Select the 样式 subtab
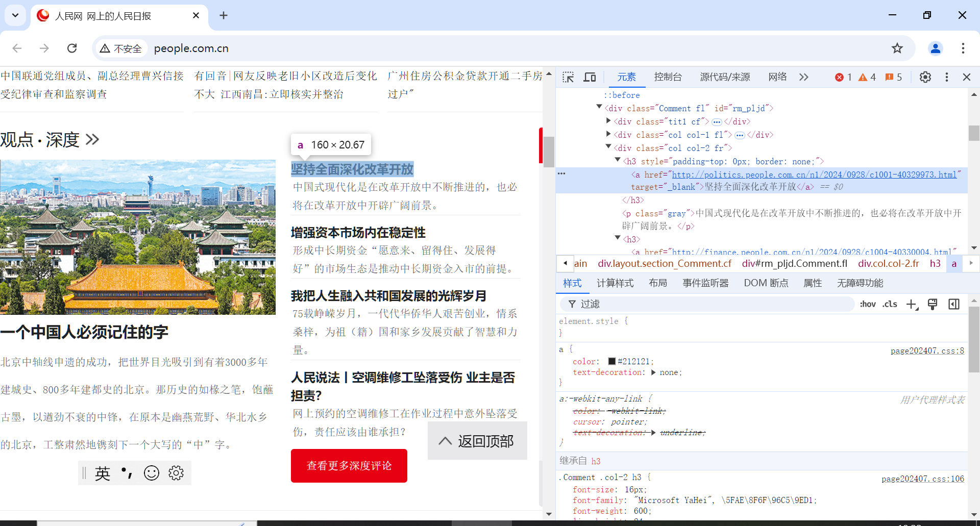This screenshot has width=980, height=526. point(572,283)
